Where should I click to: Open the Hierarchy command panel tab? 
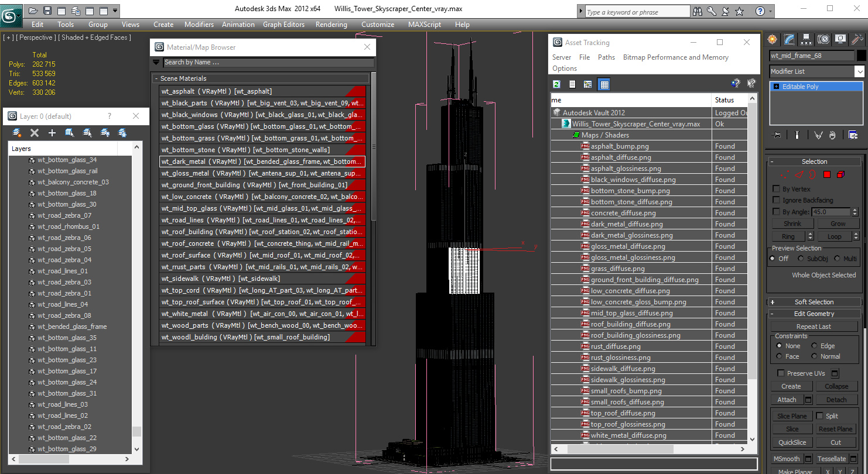pos(807,39)
